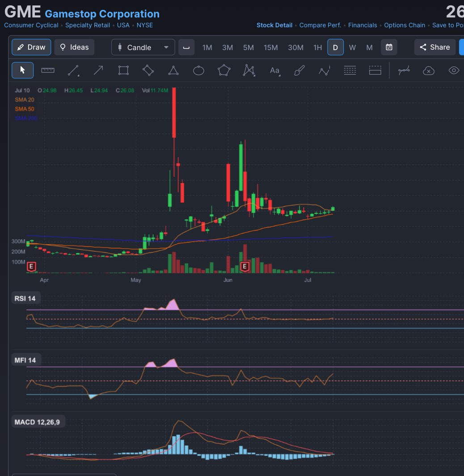This screenshot has width=464, height=476.
Task: Switch to 1M timeframe
Action: [207, 48]
